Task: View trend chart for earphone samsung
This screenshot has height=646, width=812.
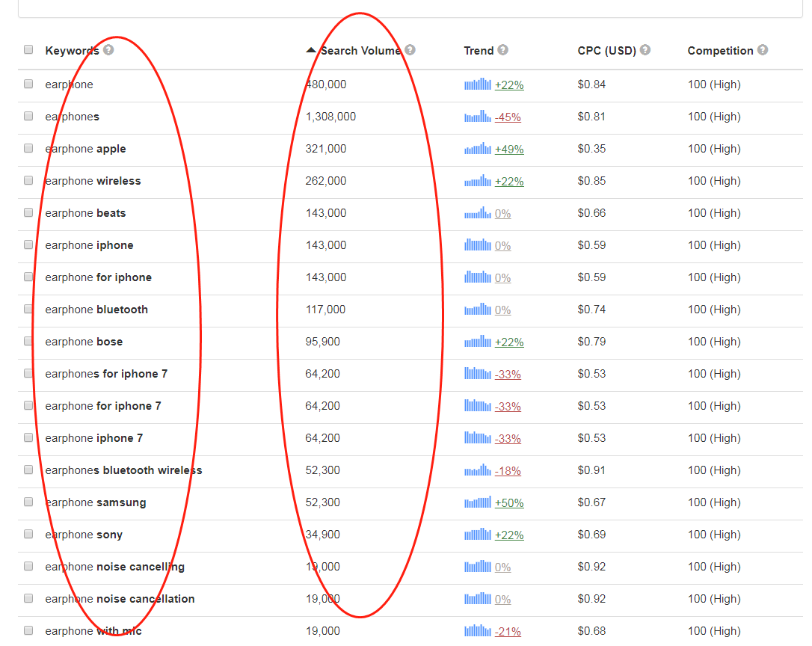Action: (478, 502)
